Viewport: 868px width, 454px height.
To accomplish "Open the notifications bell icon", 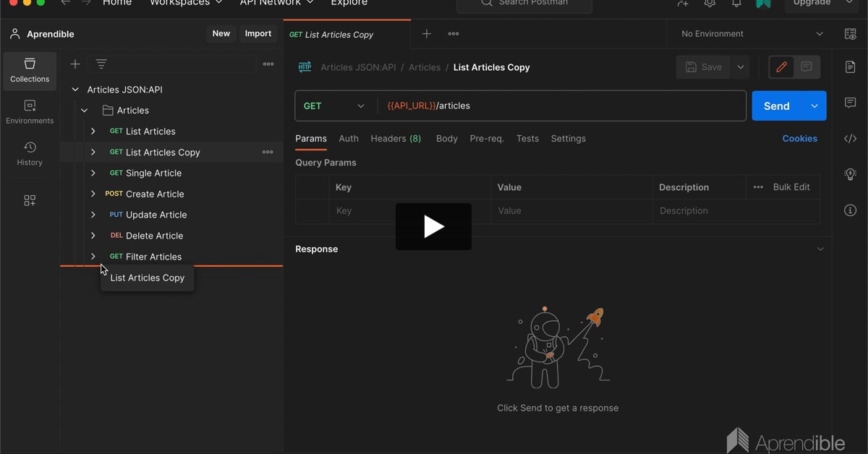I will click(x=736, y=4).
